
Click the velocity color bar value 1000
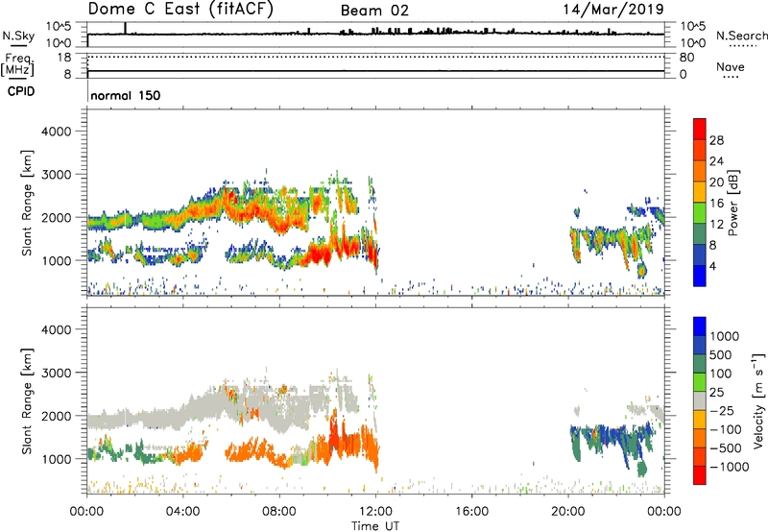click(x=725, y=336)
